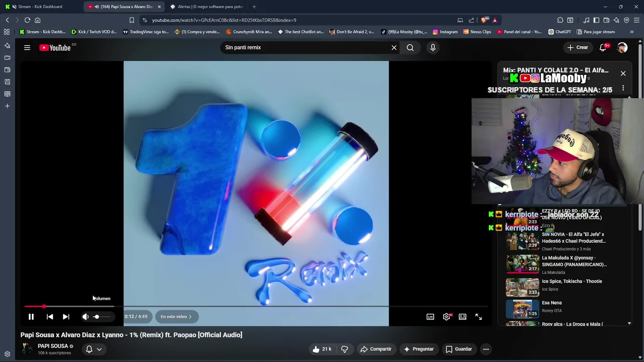Go to the previous video in playlist

click(50, 317)
